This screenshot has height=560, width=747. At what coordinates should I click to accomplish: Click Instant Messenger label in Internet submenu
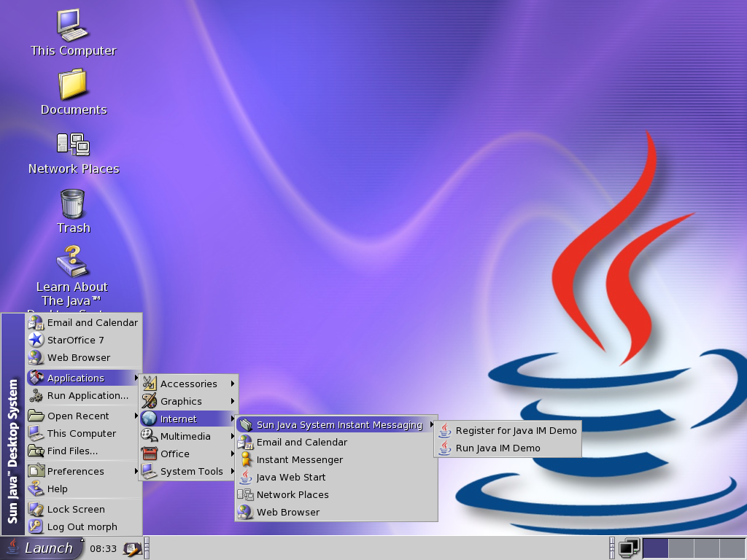tap(300, 459)
